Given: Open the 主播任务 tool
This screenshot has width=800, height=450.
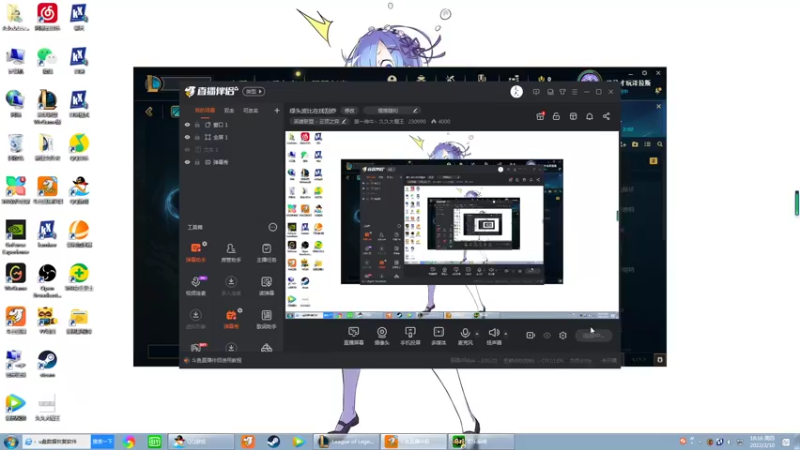Looking at the screenshot, I should pyautogui.click(x=266, y=253).
